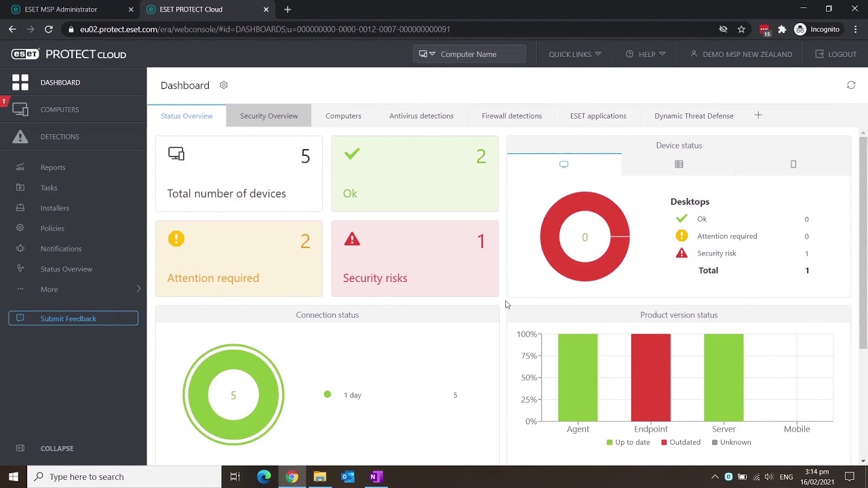This screenshot has height=488, width=868.
Task: Click the Submit Feedback button
Action: click(x=73, y=319)
